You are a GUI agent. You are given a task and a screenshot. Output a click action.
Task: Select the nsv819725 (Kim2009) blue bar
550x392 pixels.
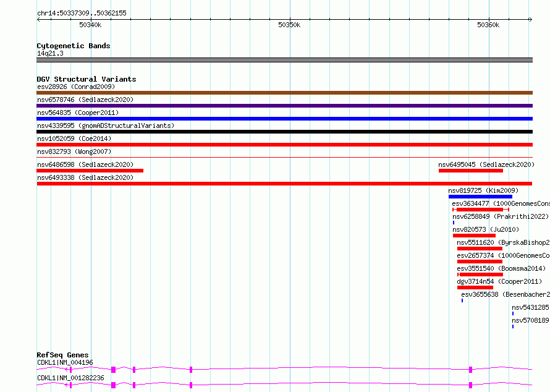click(x=480, y=197)
